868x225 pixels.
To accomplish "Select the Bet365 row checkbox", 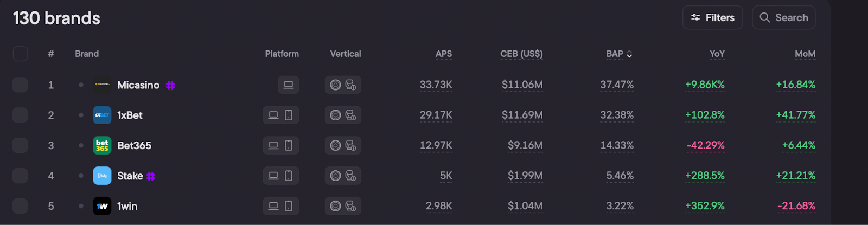I will coord(20,145).
